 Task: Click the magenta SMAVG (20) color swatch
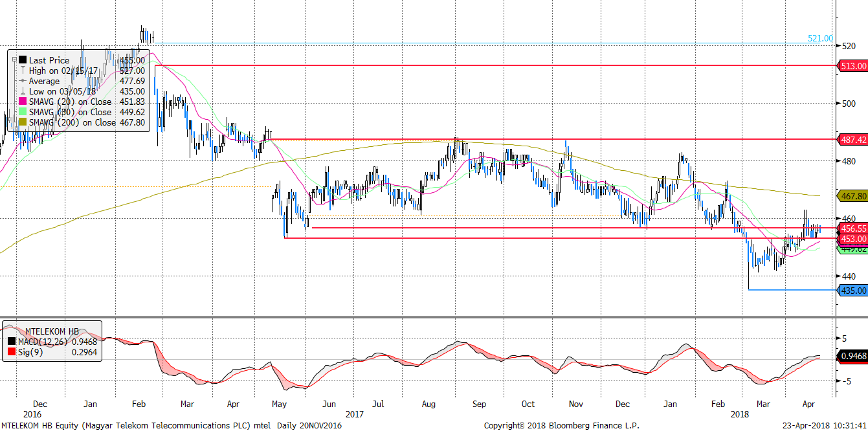tap(23, 102)
